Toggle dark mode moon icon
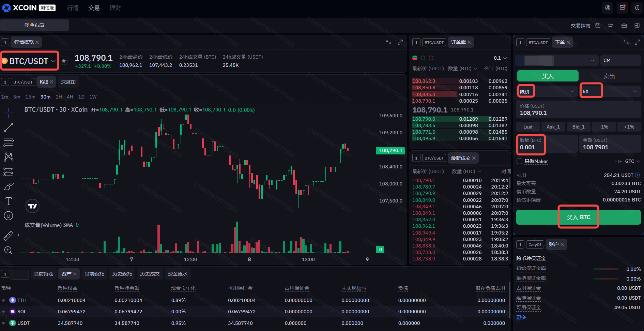This screenshot has width=644, height=331. point(637,8)
